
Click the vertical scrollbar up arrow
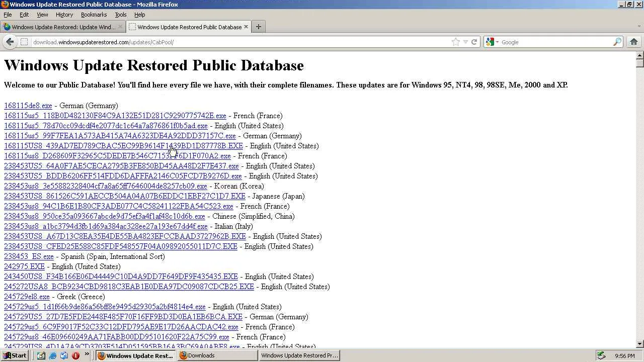click(640, 55)
